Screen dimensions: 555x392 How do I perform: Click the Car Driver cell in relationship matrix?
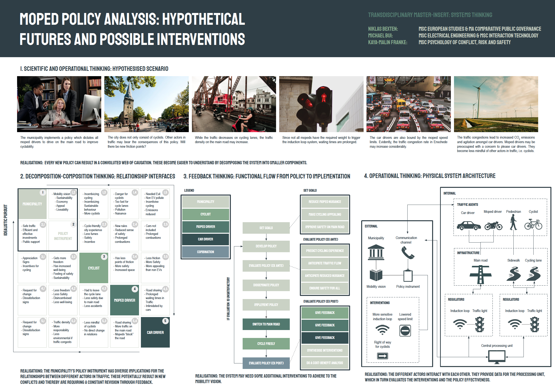[x=155, y=332]
